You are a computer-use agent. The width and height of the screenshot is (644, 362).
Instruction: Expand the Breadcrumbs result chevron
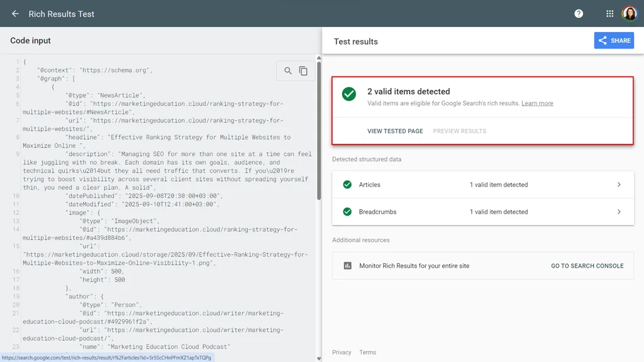point(619,212)
